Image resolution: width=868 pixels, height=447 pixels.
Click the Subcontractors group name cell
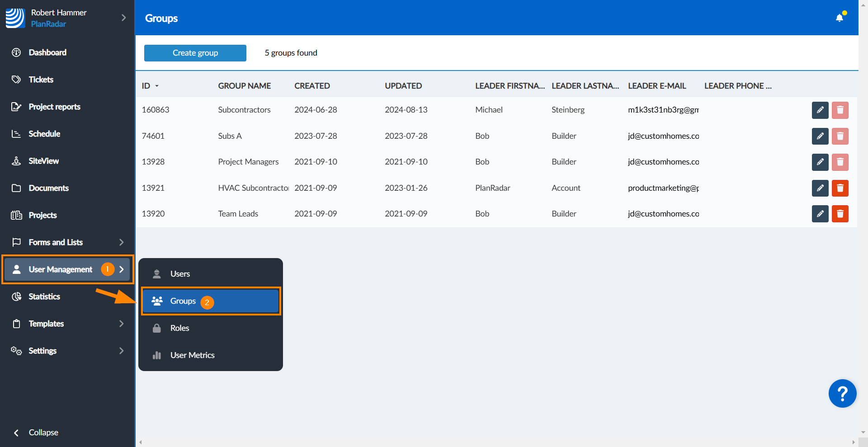coord(244,110)
